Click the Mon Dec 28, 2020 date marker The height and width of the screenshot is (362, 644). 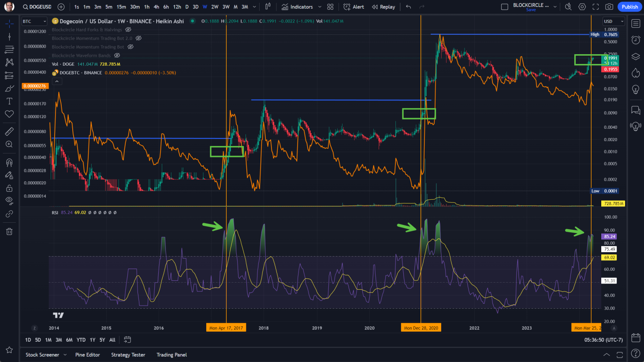[421, 327]
